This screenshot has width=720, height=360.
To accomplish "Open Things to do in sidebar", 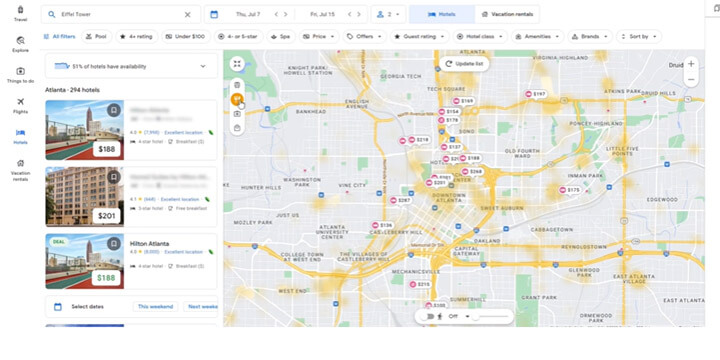I will point(20,75).
